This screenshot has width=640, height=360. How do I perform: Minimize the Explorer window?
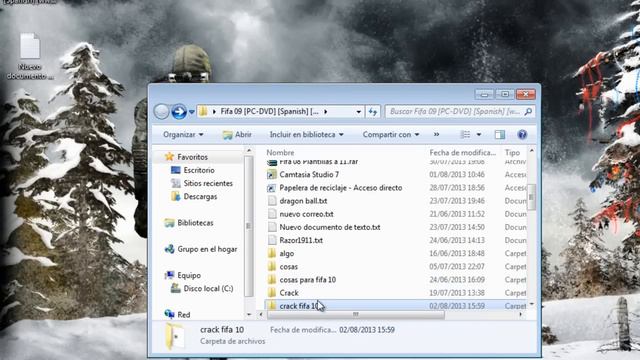pos(484,94)
